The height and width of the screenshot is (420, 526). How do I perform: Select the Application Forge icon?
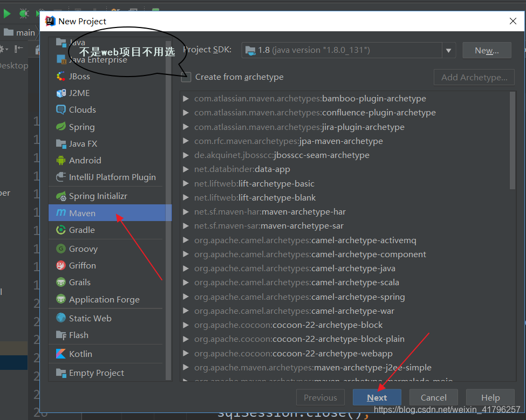coord(61,299)
